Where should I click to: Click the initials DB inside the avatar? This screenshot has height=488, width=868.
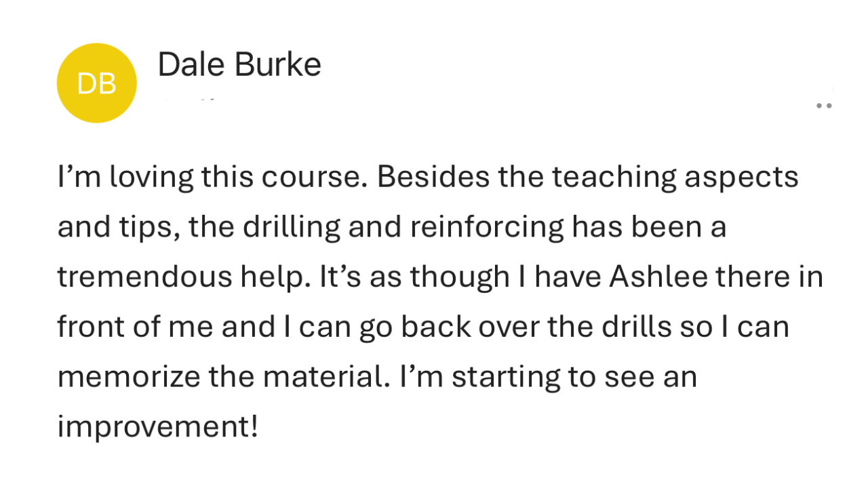click(97, 83)
